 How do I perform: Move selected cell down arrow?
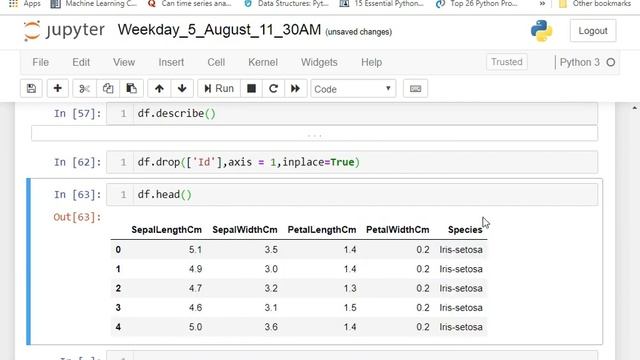[x=182, y=89]
